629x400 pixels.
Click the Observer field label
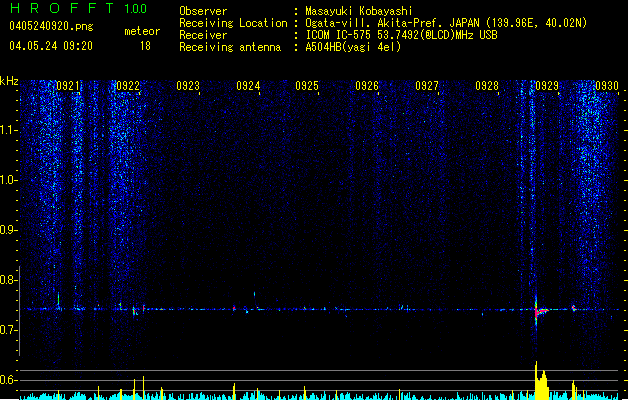click(x=203, y=11)
